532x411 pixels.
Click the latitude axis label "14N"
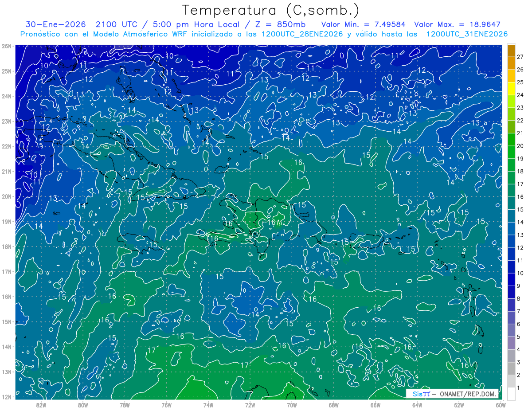pyautogui.click(x=7, y=347)
